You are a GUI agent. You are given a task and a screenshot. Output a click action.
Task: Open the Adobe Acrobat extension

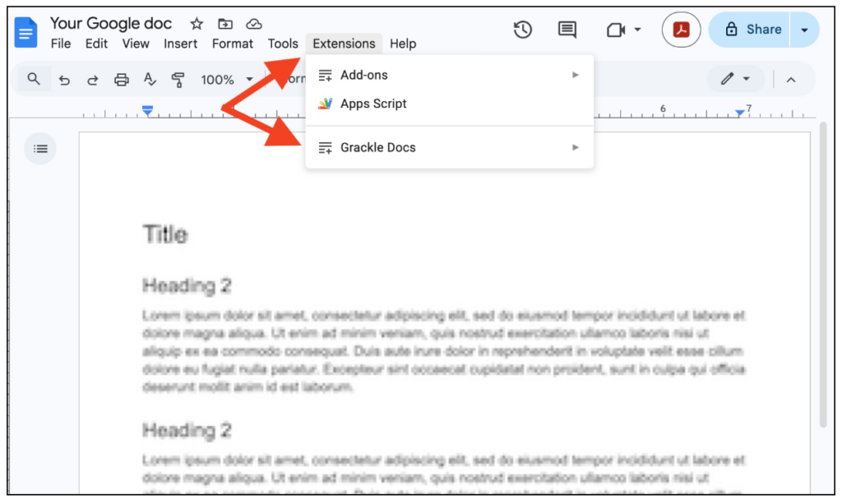tap(680, 29)
